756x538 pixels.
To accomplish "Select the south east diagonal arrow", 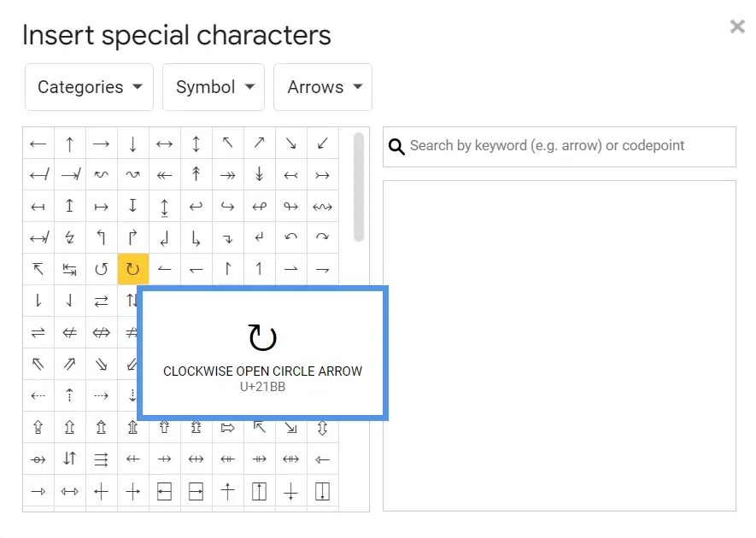I will (290, 143).
